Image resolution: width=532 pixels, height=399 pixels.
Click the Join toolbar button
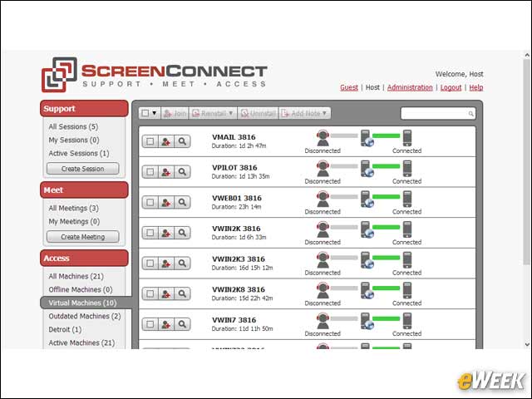click(x=175, y=113)
